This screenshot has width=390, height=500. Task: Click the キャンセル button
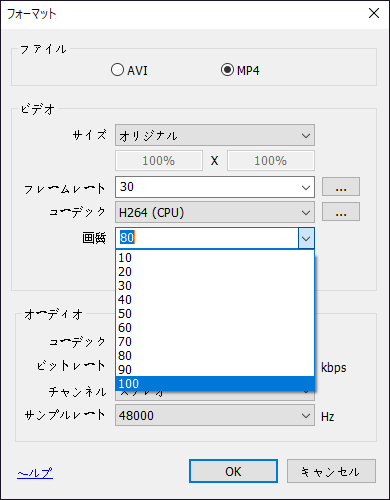point(331,471)
